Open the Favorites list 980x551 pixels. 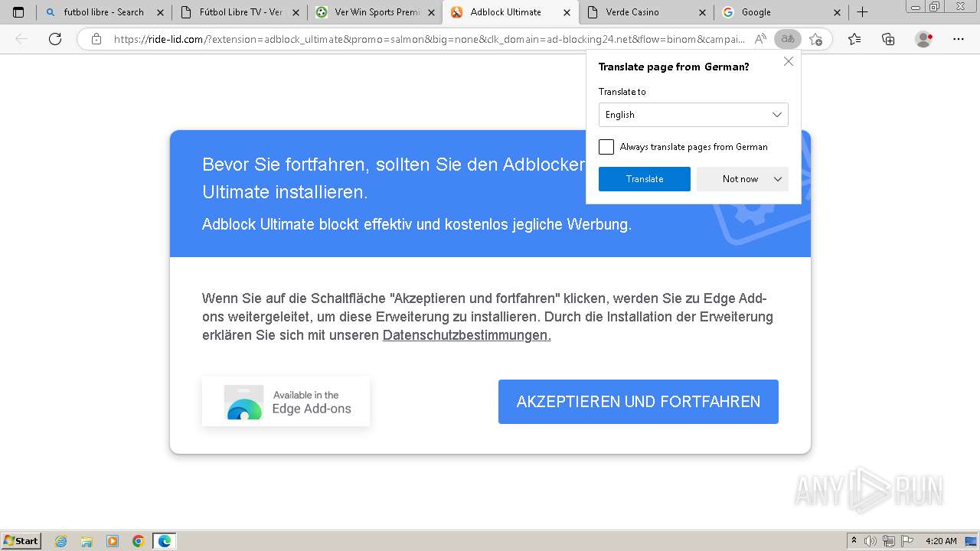coord(854,39)
